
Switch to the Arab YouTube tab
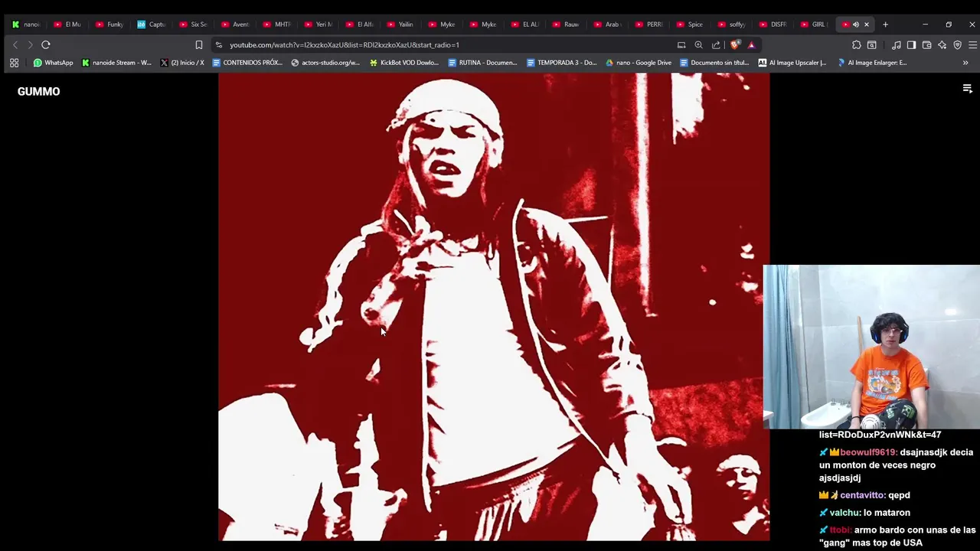608,24
